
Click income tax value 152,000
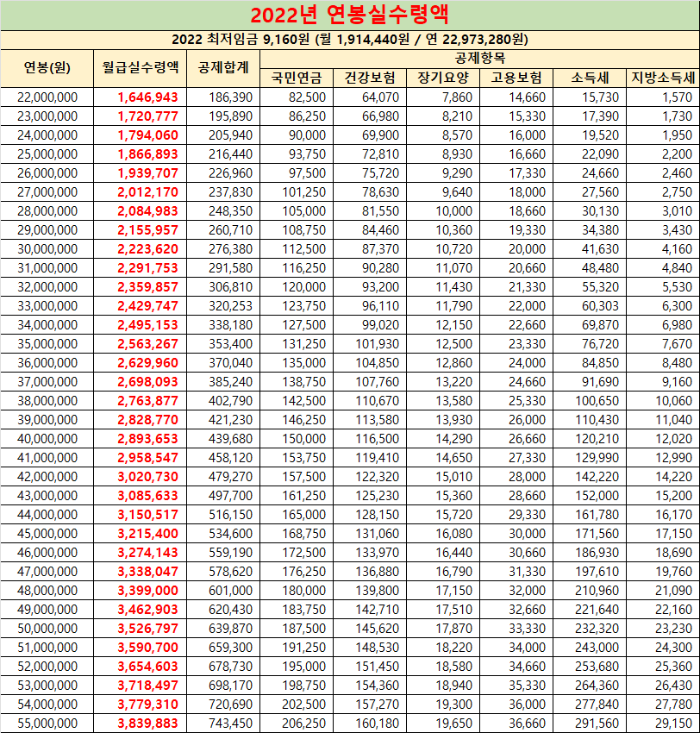pyautogui.click(x=597, y=496)
